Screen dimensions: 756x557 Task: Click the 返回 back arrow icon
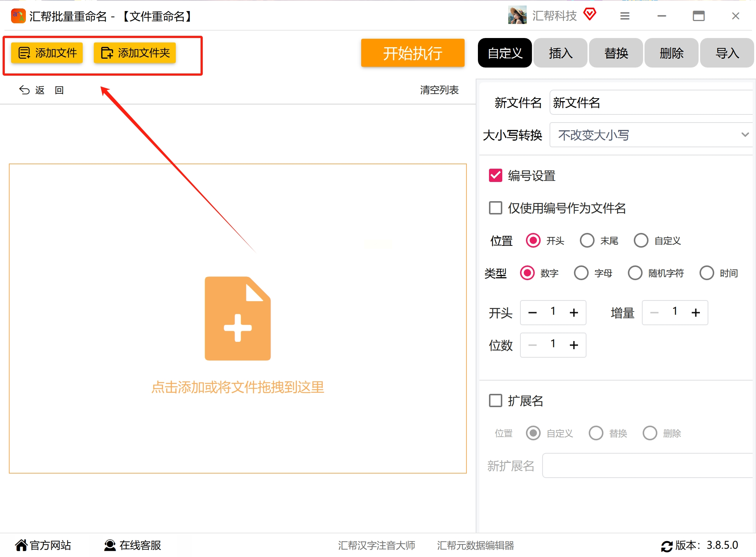click(x=24, y=90)
